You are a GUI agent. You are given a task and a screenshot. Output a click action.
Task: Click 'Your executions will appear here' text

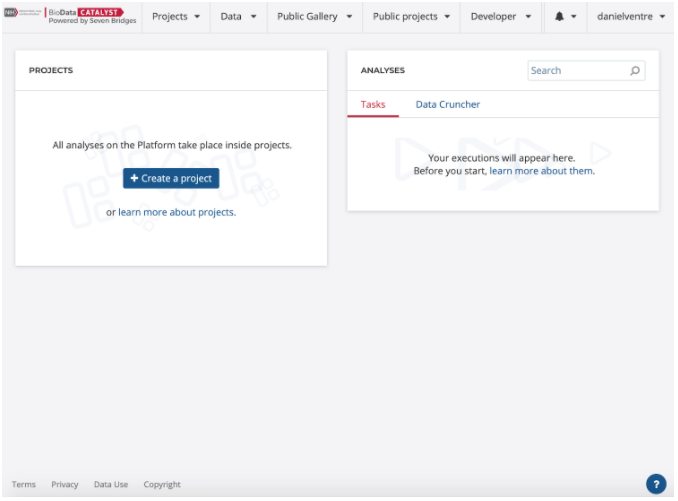(x=502, y=158)
